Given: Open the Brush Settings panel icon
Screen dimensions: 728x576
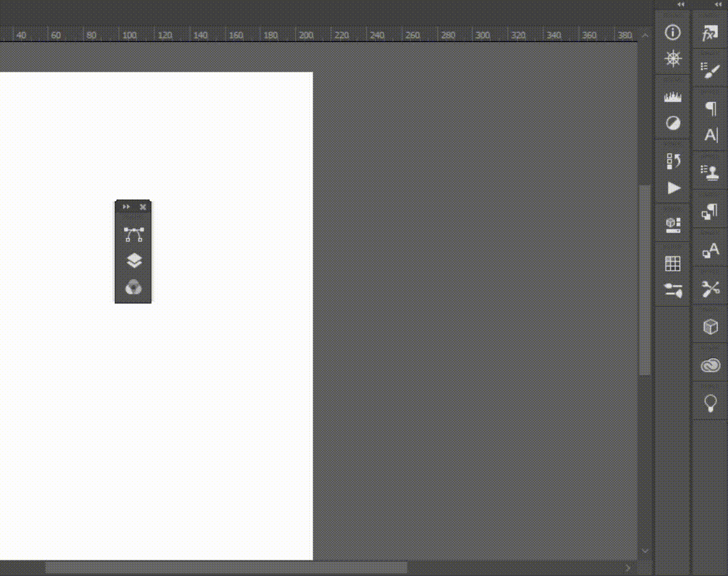Looking at the screenshot, I should coord(710,70).
